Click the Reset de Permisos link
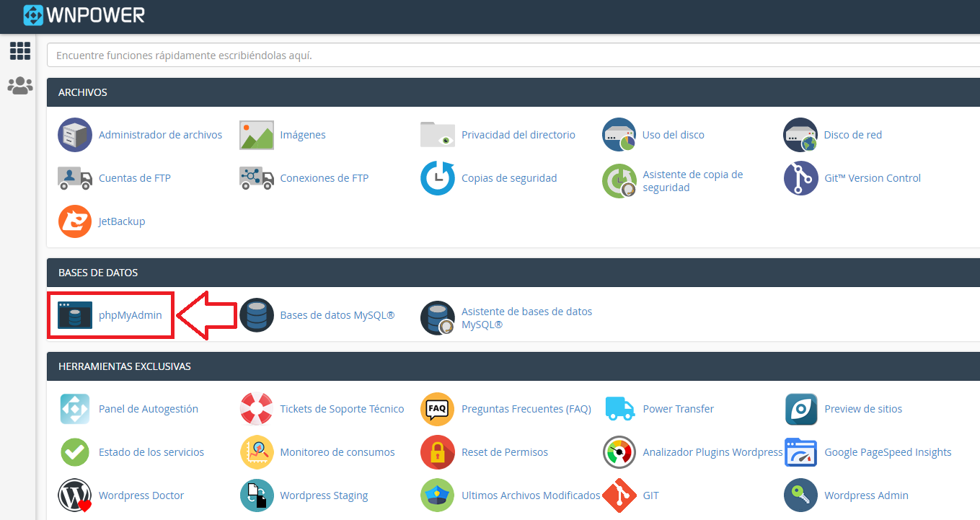 point(505,452)
